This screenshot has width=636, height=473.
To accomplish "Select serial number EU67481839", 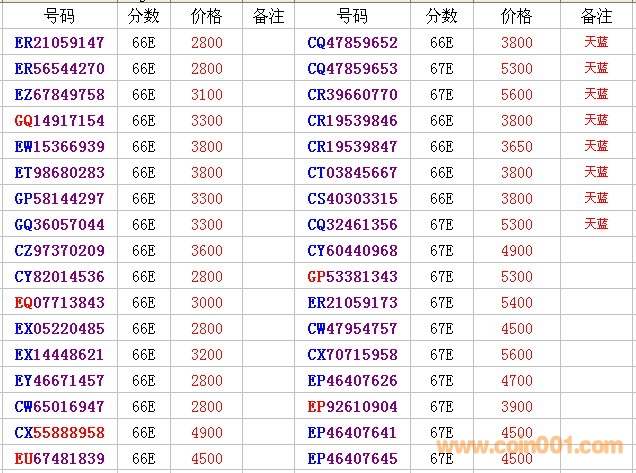I will [x=60, y=459].
